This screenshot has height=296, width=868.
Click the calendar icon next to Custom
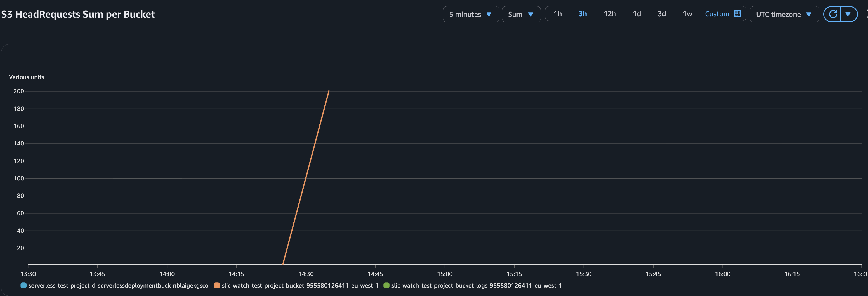tap(737, 14)
